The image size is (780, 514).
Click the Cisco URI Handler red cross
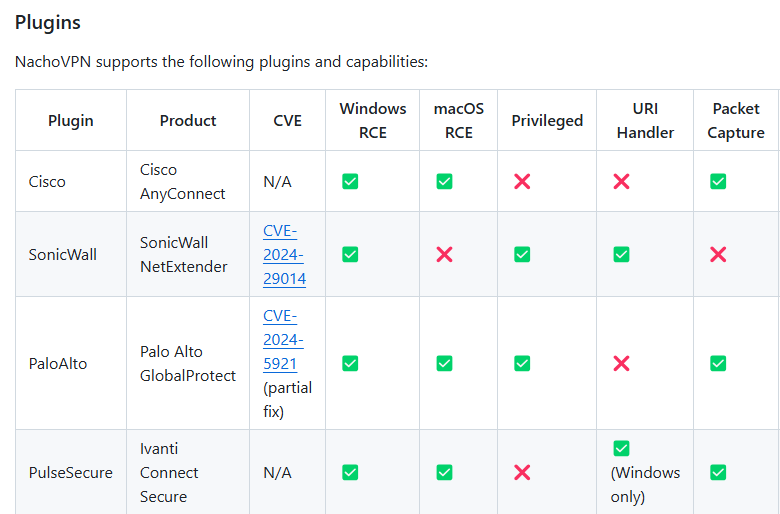pos(621,181)
